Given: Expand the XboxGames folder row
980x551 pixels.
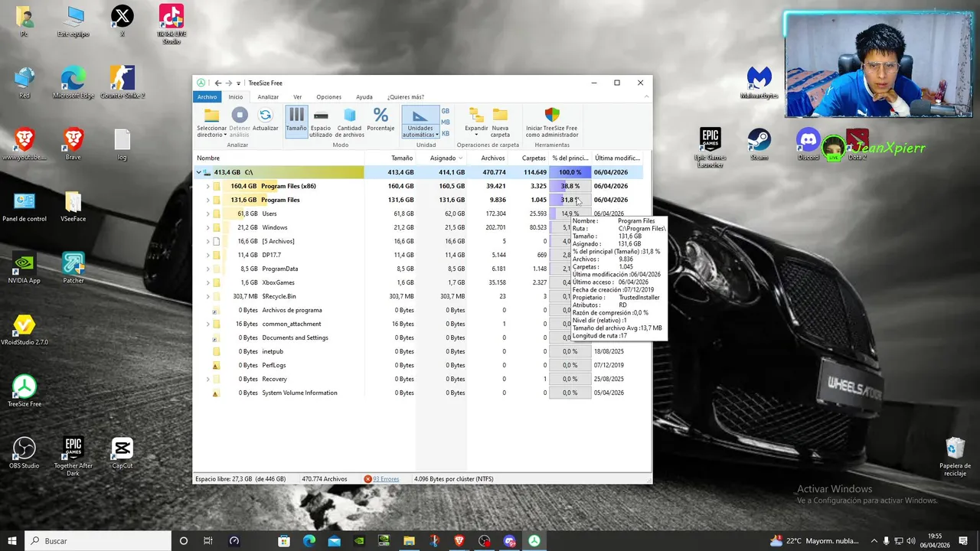Looking at the screenshot, I should [207, 282].
